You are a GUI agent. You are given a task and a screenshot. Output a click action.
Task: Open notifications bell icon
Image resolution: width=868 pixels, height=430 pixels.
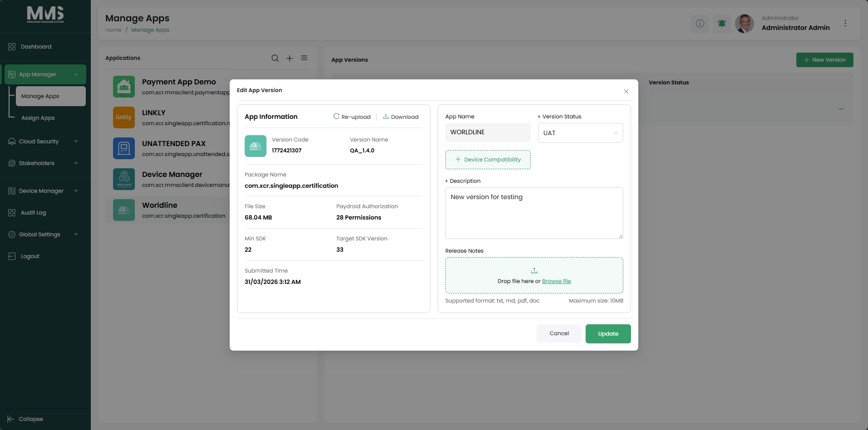722,23
